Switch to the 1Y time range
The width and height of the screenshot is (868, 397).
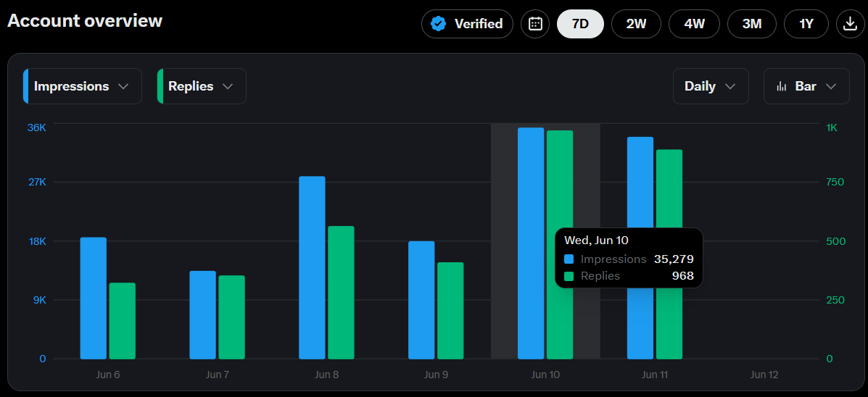pos(806,24)
